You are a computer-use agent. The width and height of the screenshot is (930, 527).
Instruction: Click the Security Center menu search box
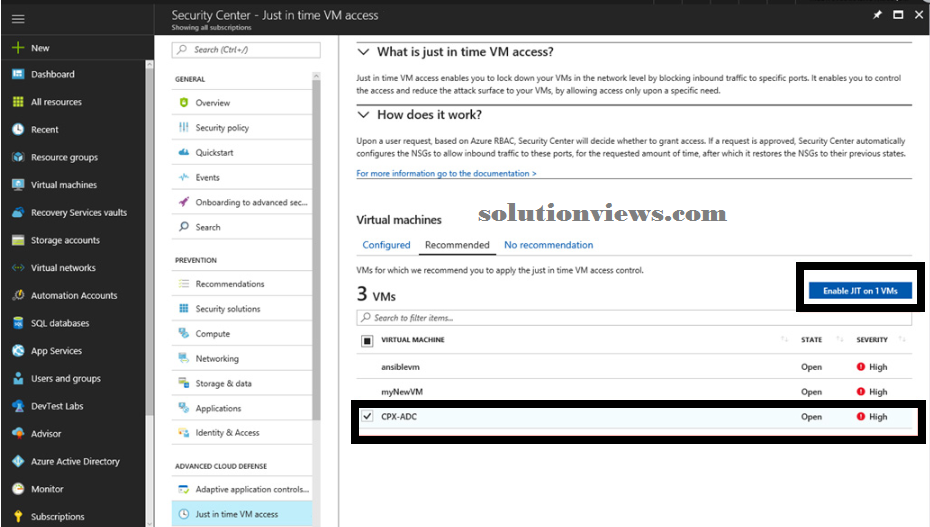[246, 50]
